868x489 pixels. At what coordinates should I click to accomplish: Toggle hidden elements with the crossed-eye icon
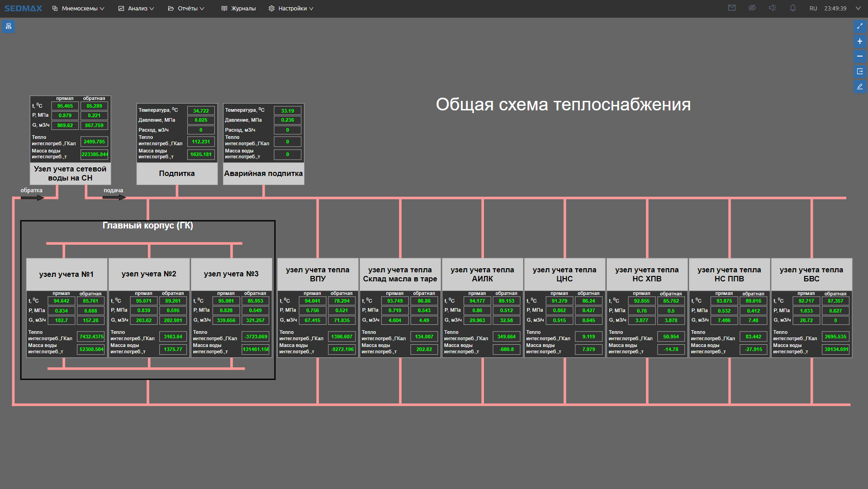click(x=752, y=8)
